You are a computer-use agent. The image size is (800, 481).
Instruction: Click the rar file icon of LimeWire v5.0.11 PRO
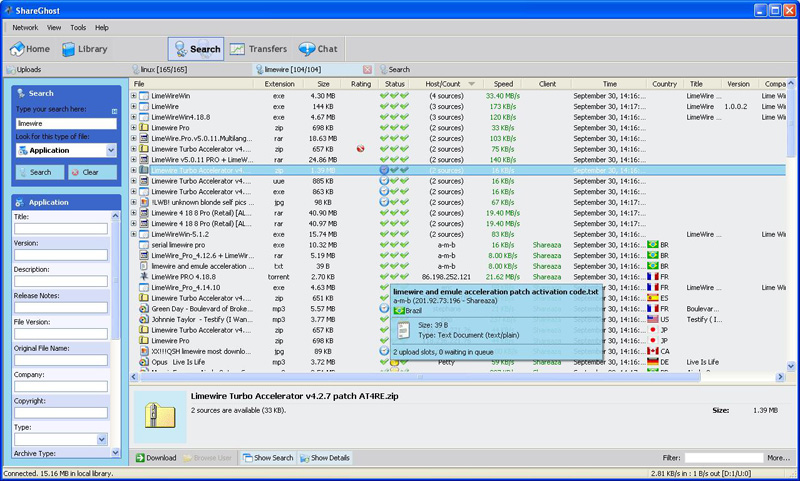point(144,160)
